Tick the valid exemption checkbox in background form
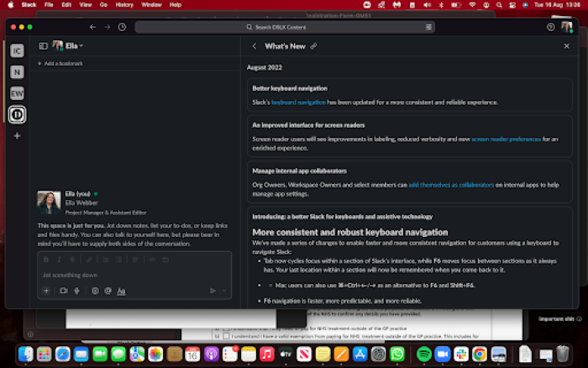The width and height of the screenshot is (588, 368). [226, 336]
